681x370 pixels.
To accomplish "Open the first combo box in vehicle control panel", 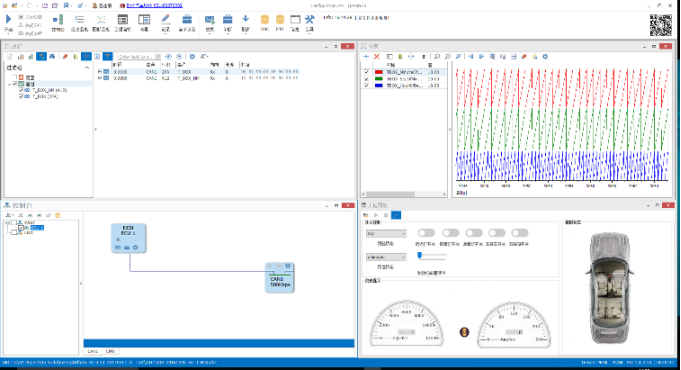I will tap(386, 234).
